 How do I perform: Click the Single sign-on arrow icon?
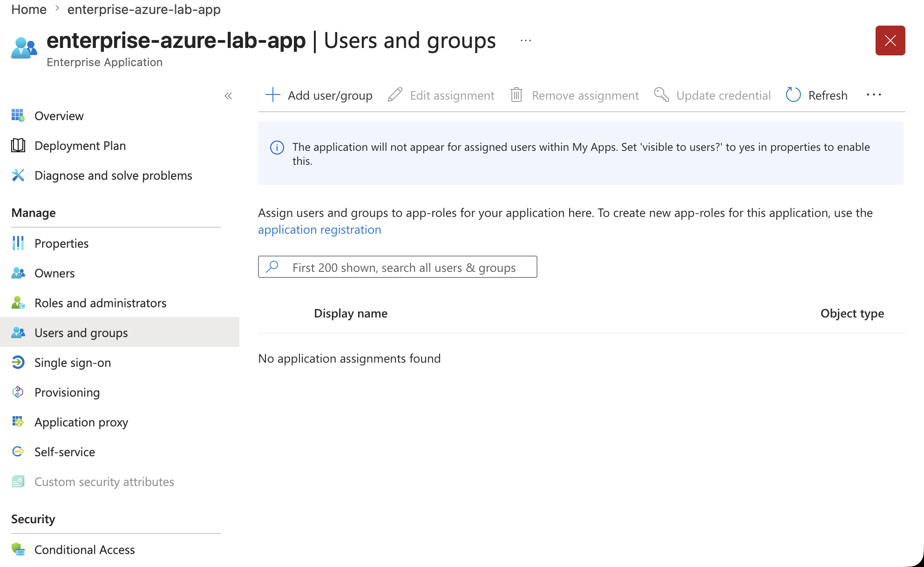coord(18,362)
